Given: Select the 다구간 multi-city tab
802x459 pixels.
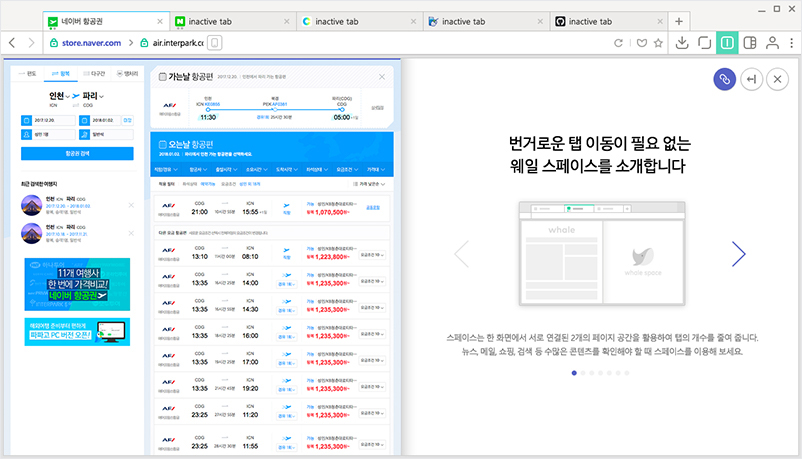Looking at the screenshot, I should tap(94, 74).
